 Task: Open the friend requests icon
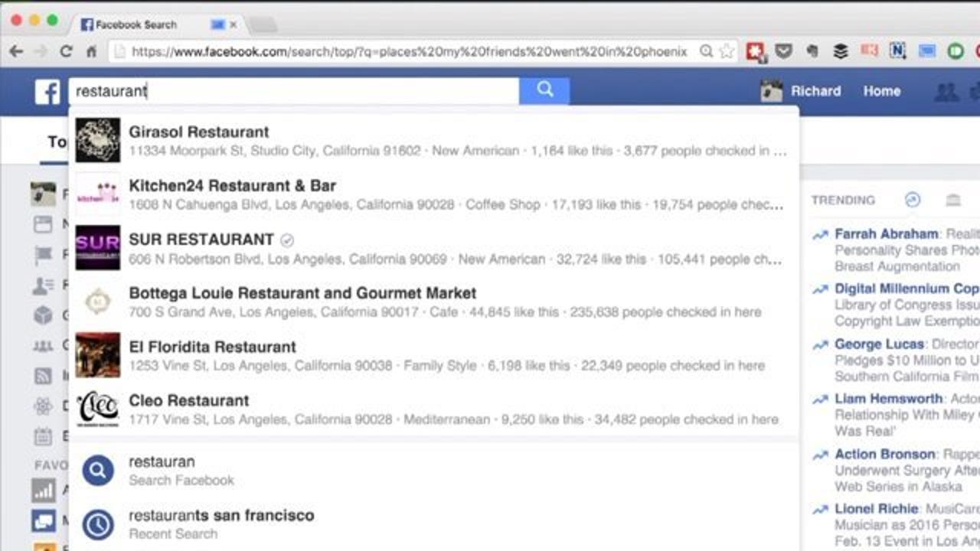click(x=946, y=92)
